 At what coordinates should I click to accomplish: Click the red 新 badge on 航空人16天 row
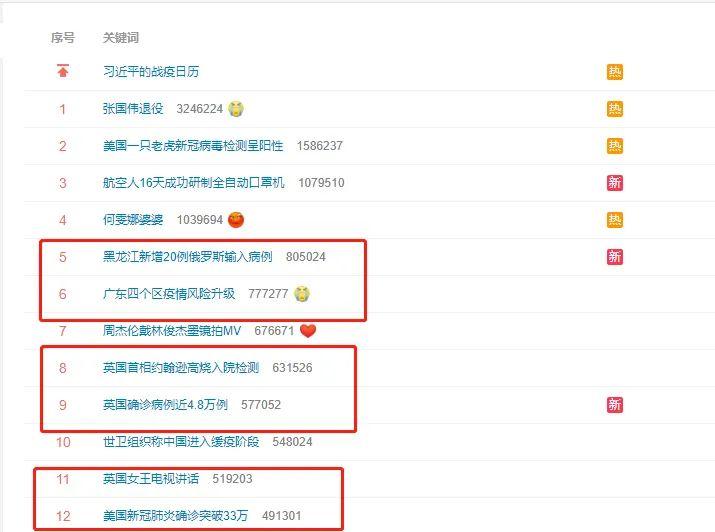pos(615,183)
